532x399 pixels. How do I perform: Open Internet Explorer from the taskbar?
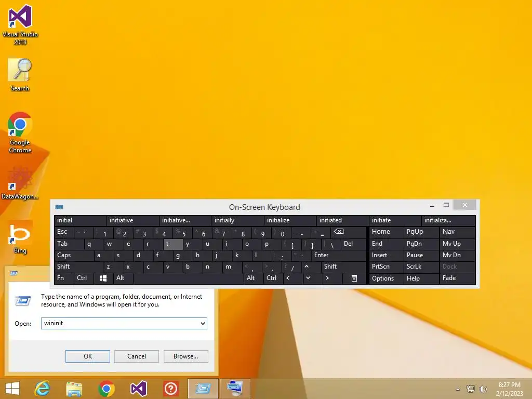[x=42, y=389]
